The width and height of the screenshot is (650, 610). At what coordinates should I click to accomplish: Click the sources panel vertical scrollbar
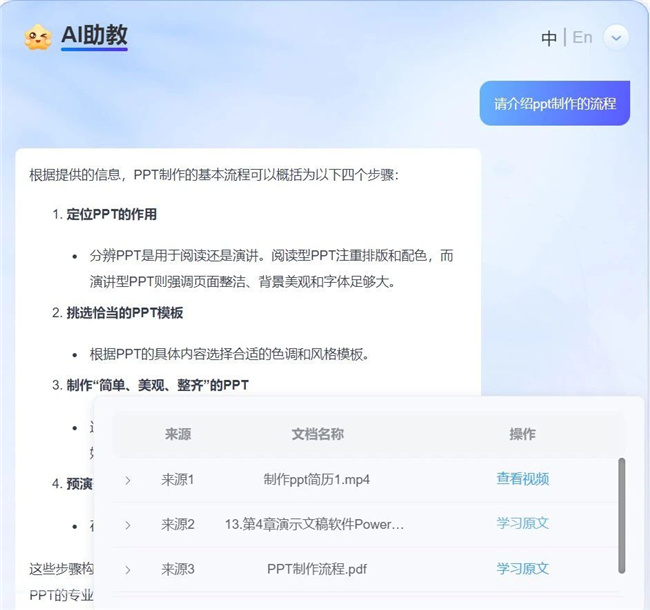pos(621,515)
